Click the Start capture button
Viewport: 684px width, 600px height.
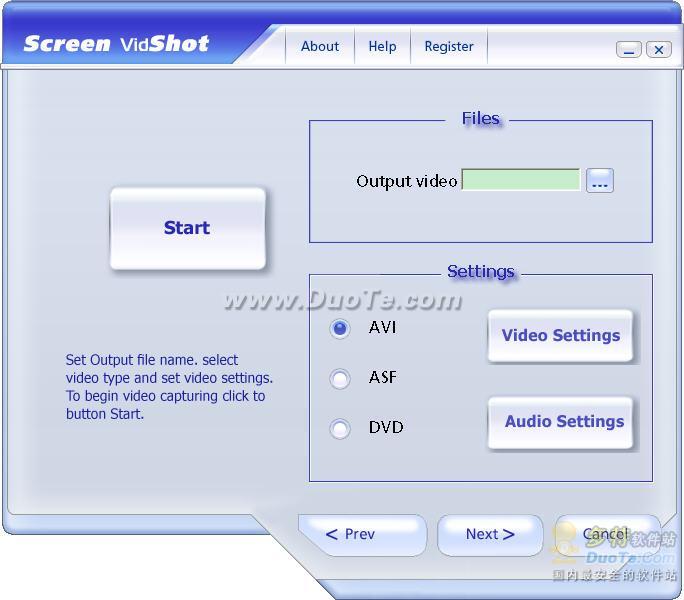coord(188,228)
